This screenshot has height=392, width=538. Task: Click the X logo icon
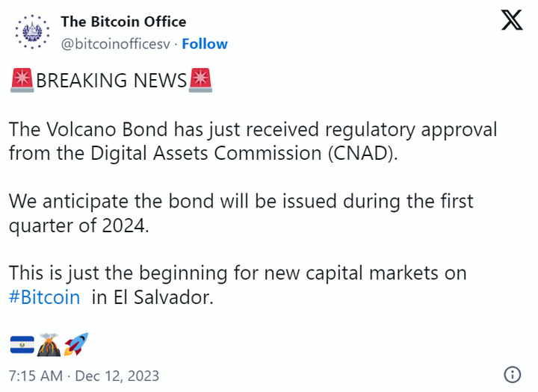click(512, 20)
